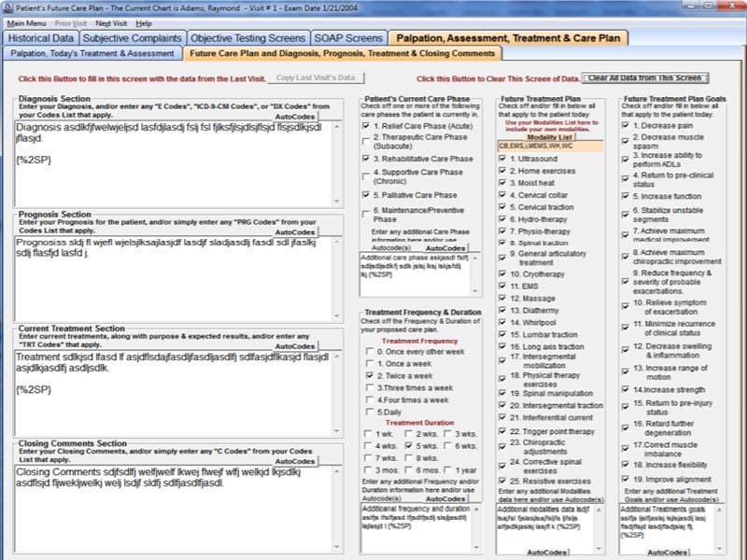Check Three times a week frequency
Viewport: 747px width, 560px height.
coord(369,387)
